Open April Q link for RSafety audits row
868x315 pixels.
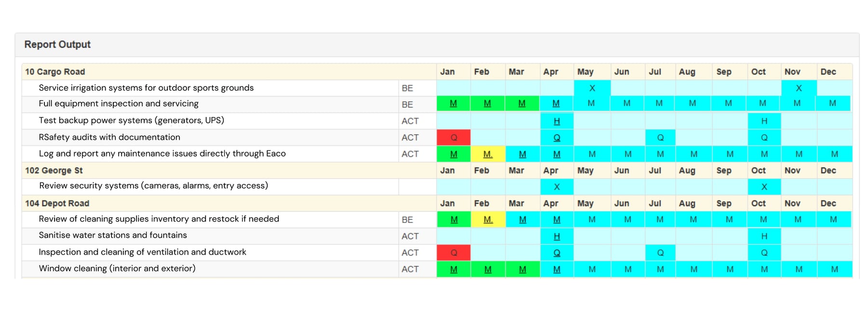pyautogui.click(x=557, y=138)
